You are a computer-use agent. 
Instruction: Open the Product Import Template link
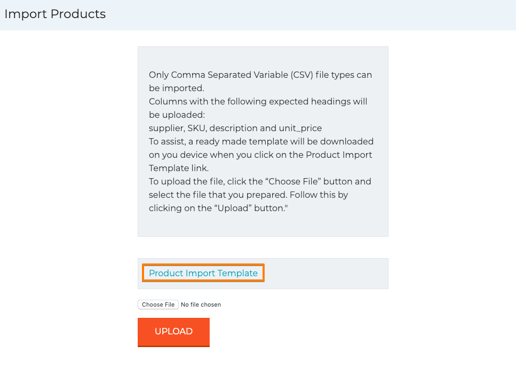click(x=203, y=273)
